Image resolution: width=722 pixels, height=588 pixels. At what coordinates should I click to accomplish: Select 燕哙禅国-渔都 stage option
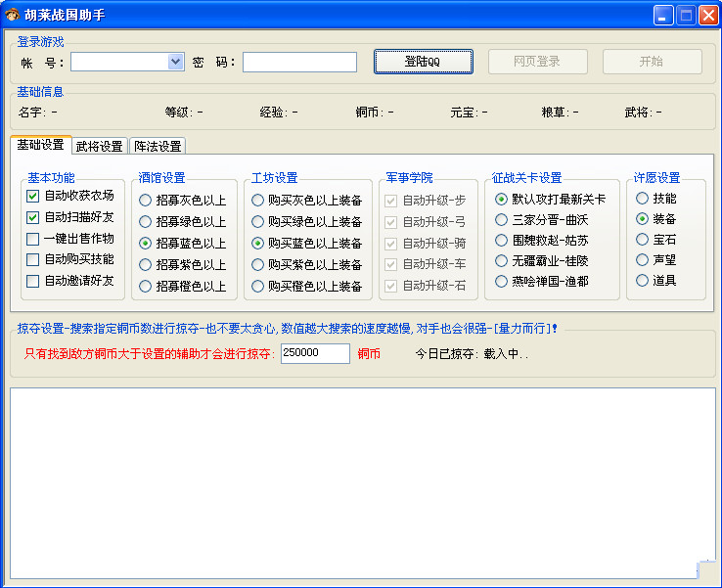click(502, 281)
